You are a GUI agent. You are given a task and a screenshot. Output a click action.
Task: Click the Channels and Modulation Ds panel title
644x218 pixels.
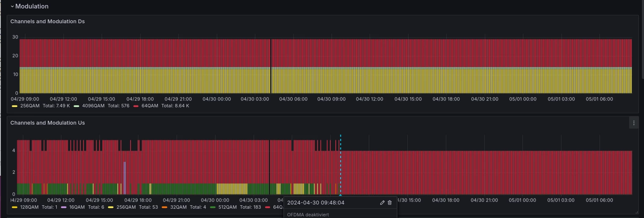[47, 22]
